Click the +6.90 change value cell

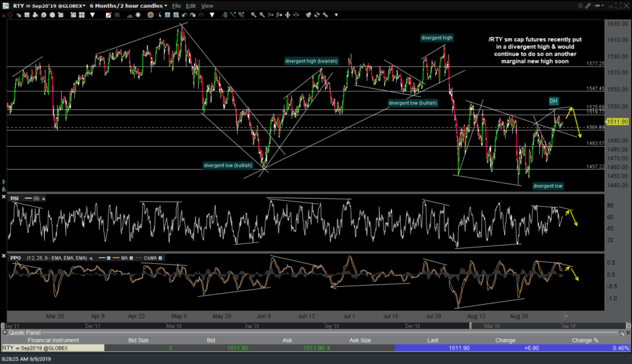coord(532,348)
